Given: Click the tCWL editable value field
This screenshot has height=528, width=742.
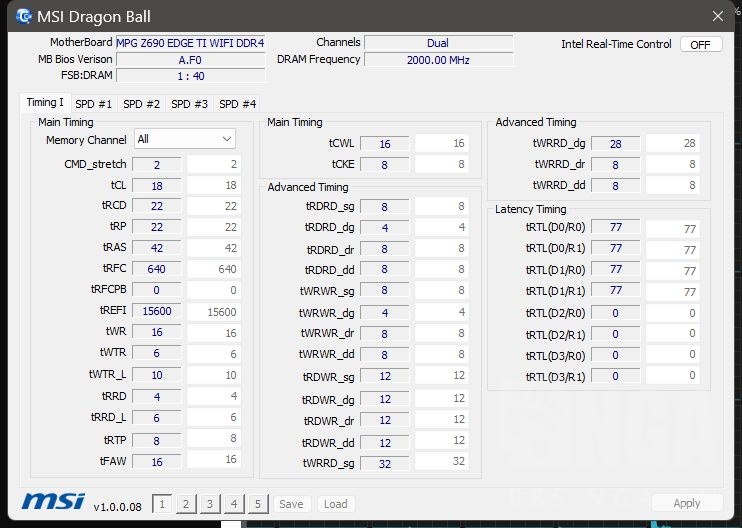Looking at the screenshot, I should coord(441,144).
